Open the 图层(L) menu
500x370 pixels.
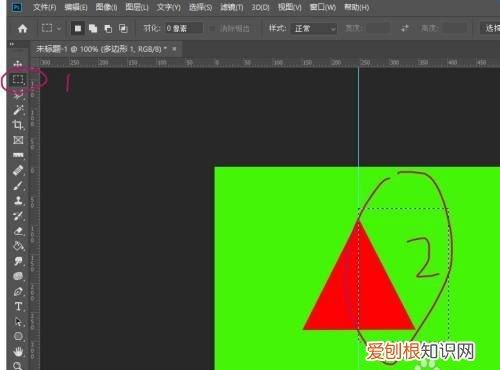137,7
